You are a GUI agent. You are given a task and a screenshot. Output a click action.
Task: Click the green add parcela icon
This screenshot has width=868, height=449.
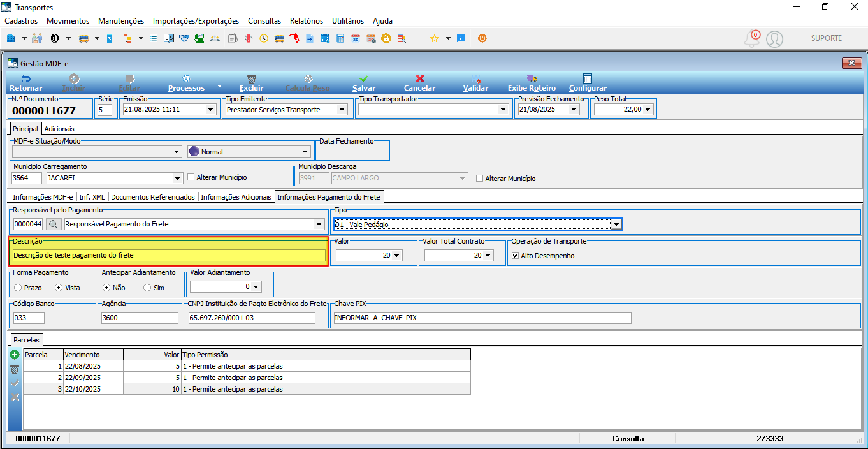point(15,355)
